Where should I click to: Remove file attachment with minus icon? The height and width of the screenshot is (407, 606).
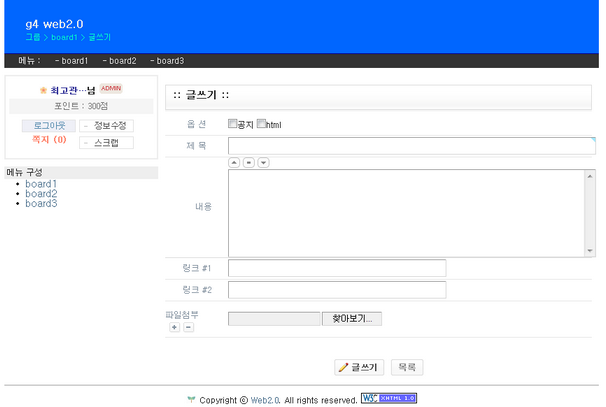tap(188, 327)
